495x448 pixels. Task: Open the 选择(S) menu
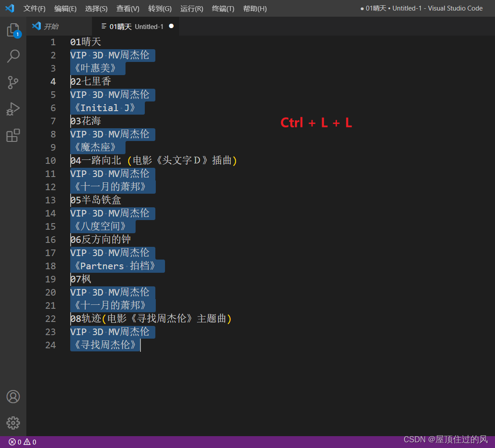96,8
